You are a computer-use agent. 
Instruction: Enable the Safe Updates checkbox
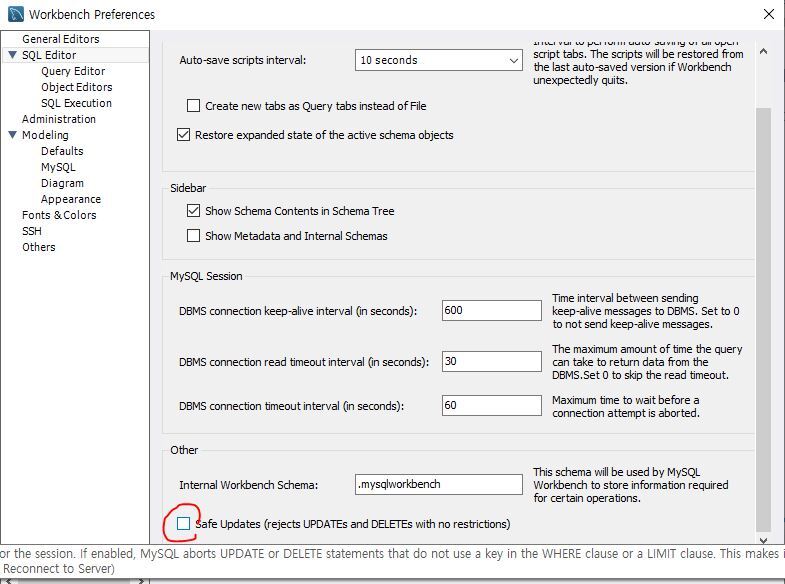pyautogui.click(x=183, y=524)
